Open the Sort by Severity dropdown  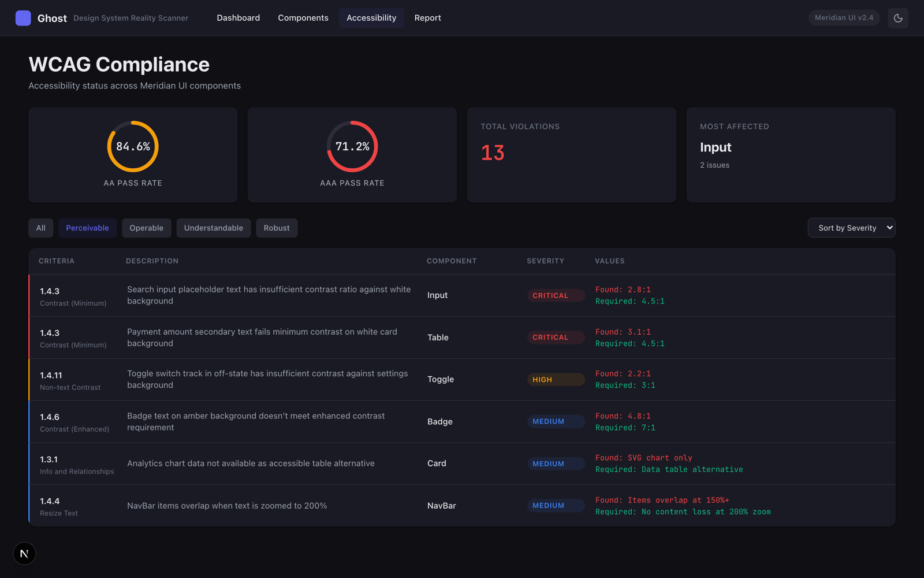[851, 228]
